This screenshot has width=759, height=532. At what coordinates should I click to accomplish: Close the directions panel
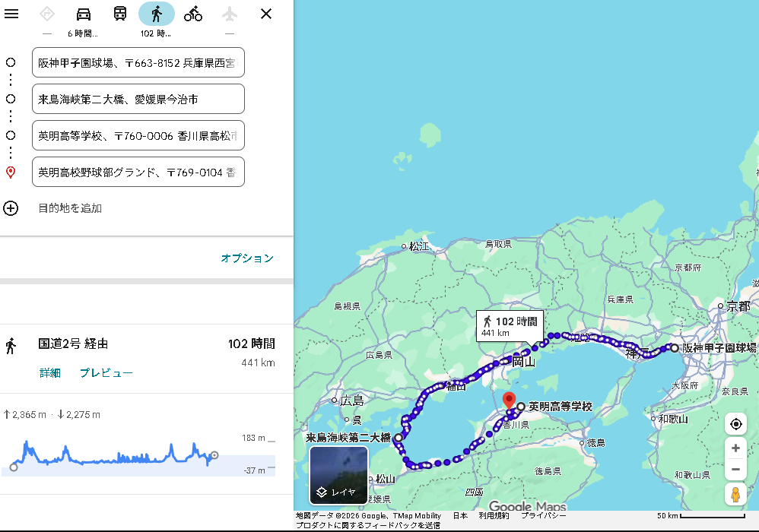tap(266, 14)
